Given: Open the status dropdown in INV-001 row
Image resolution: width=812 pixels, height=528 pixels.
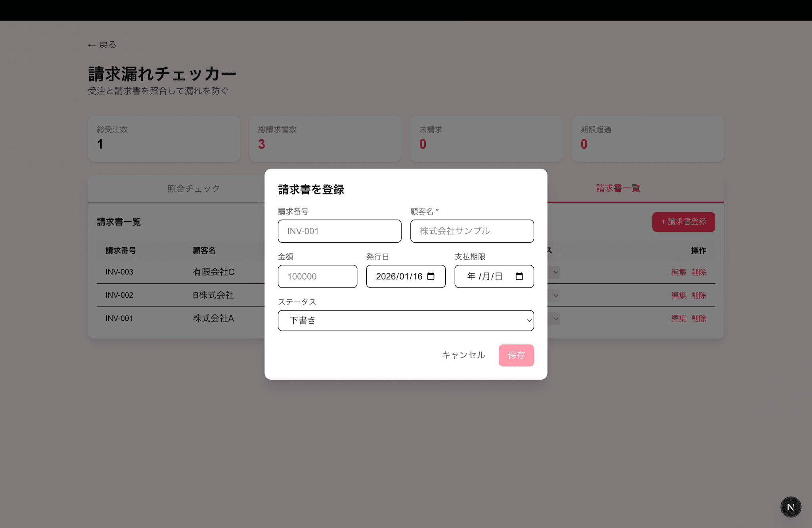Looking at the screenshot, I should point(555,319).
